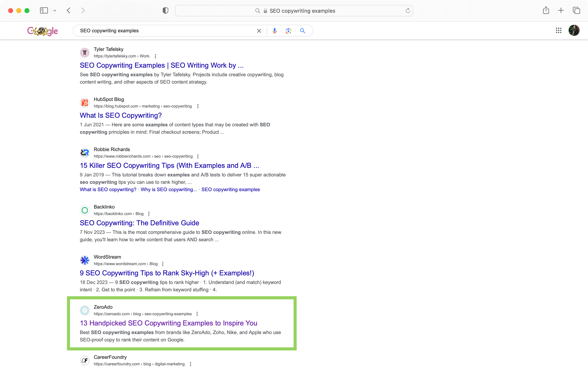Open the Google apps grid
Image resolution: width=588 pixels, height=368 pixels.
tap(559, 30)
